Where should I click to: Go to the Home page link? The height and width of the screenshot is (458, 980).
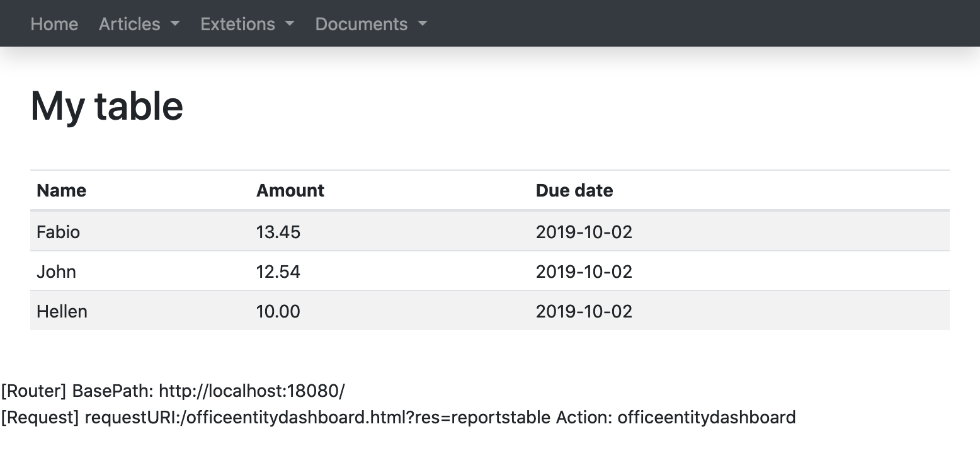54,24
